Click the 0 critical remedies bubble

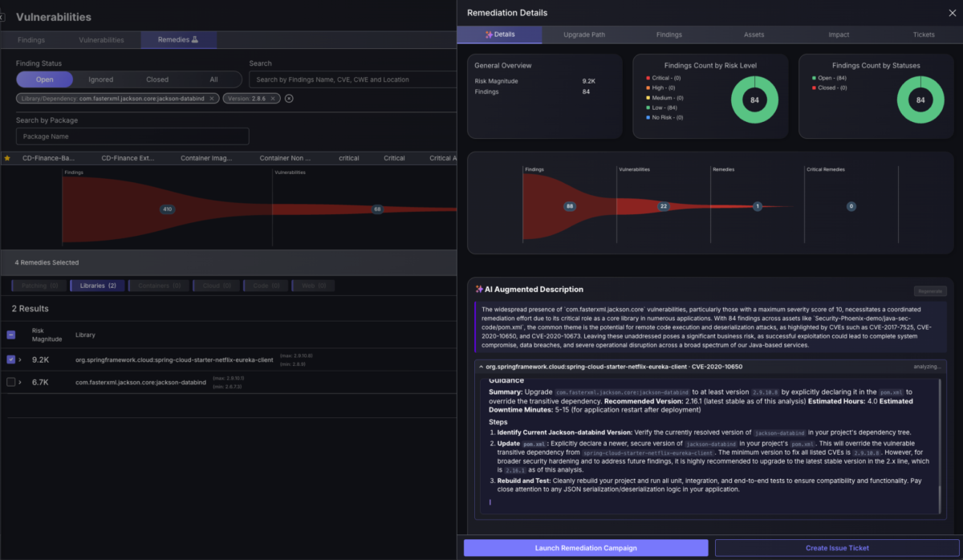coord(851,206)
